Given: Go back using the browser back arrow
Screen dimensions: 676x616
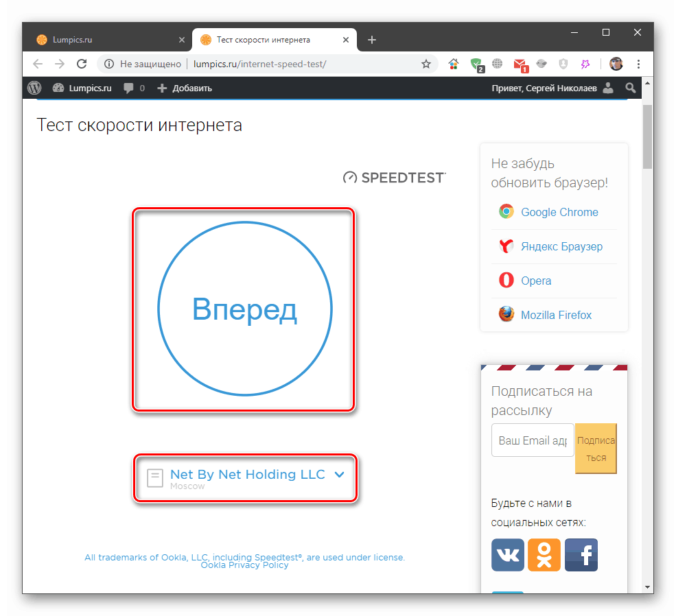Looking at the screenshot, I should click(38, 64).
